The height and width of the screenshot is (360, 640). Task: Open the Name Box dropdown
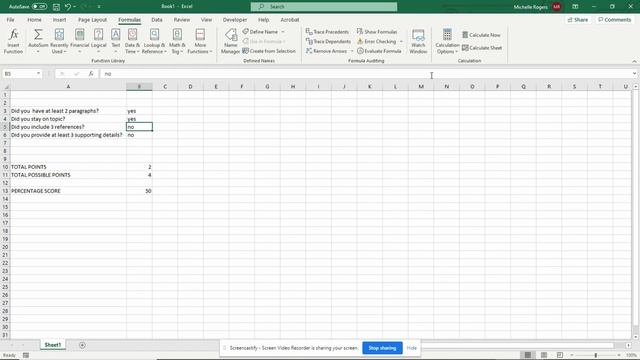click(x=38, y=73)
